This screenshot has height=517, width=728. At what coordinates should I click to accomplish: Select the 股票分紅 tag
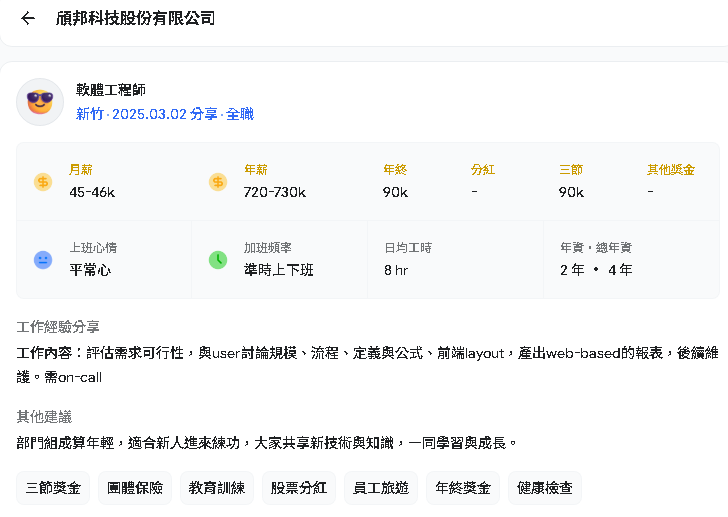point(299,488)
